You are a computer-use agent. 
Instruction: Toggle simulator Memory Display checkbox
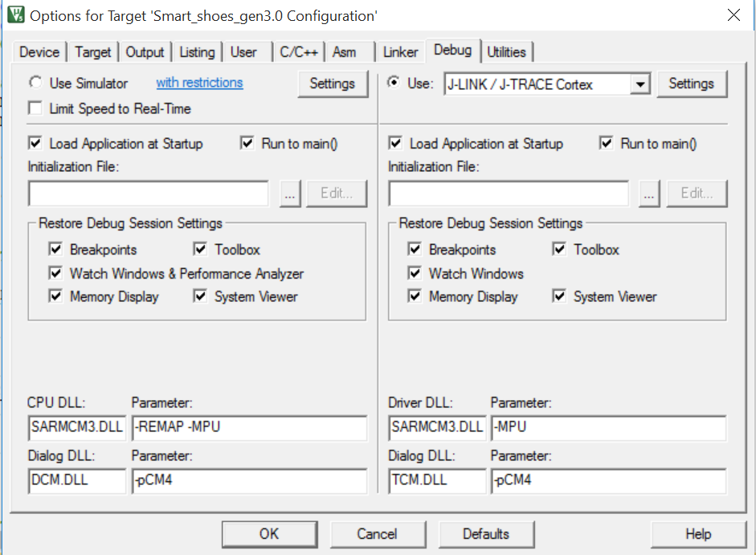[x=55, y=296]
